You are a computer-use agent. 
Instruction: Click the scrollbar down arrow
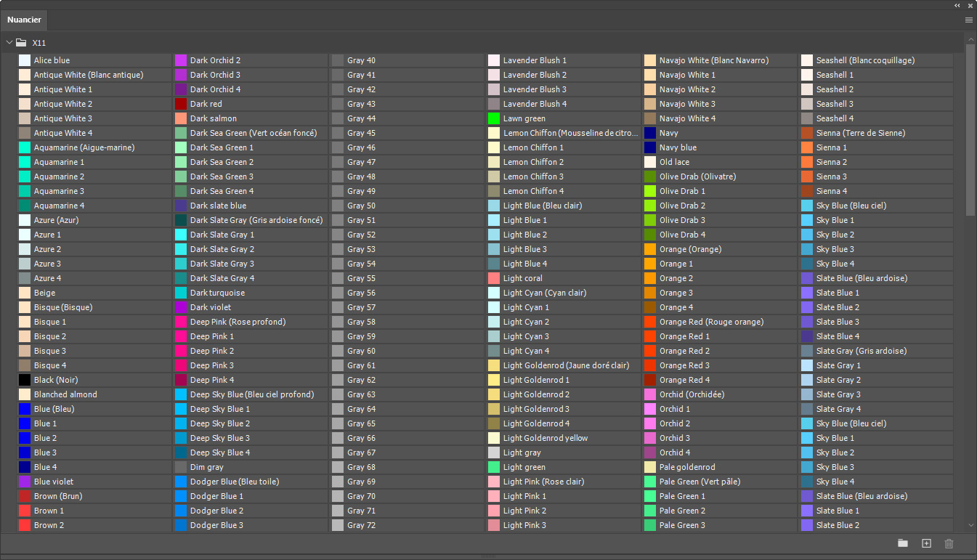pos(969,525)
